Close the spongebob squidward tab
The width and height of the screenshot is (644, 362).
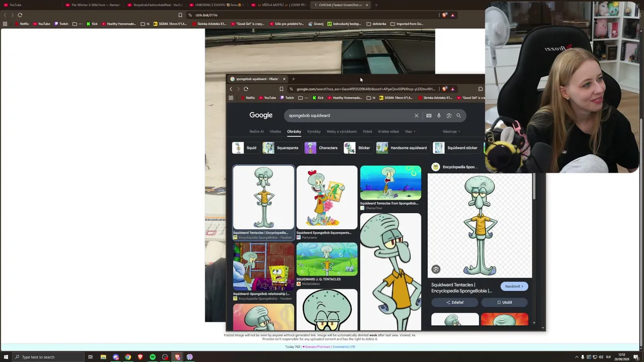[284, 79]
